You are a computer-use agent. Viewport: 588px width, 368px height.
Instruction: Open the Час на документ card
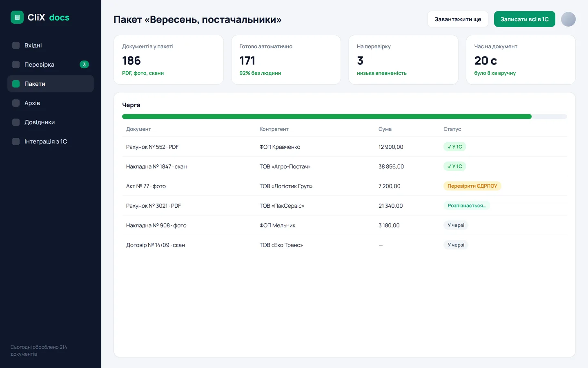521,60
